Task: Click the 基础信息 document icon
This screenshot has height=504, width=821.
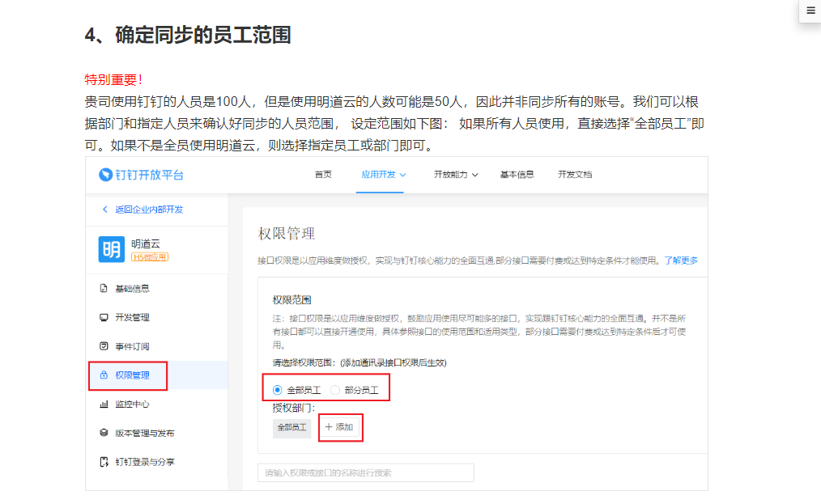Action: click(x=104, y=289)
